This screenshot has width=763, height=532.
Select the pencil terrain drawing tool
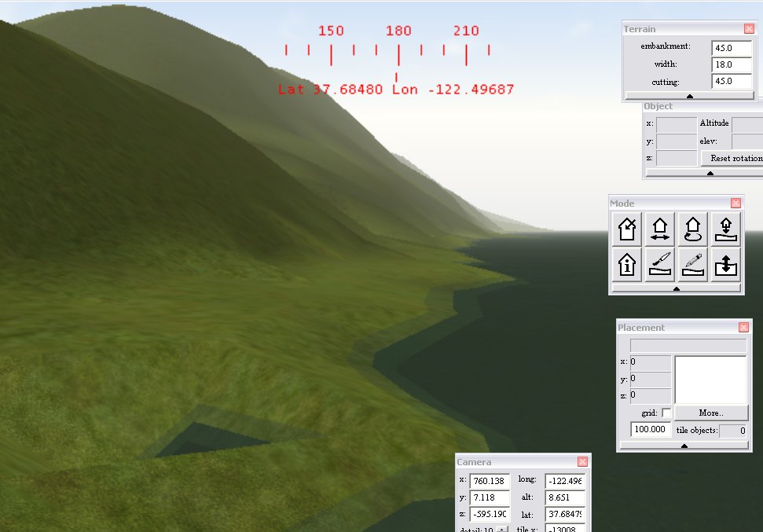tap(693, 264)
